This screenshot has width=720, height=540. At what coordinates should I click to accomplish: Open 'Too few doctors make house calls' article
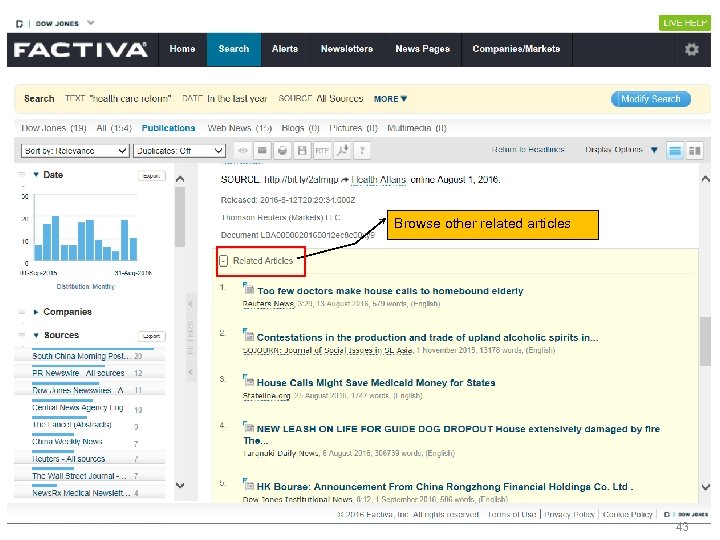coord(390,291)
